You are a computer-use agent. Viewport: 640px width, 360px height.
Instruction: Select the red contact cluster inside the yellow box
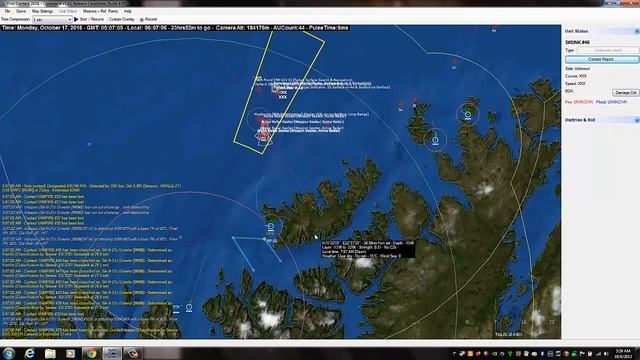tap(262, 136)
